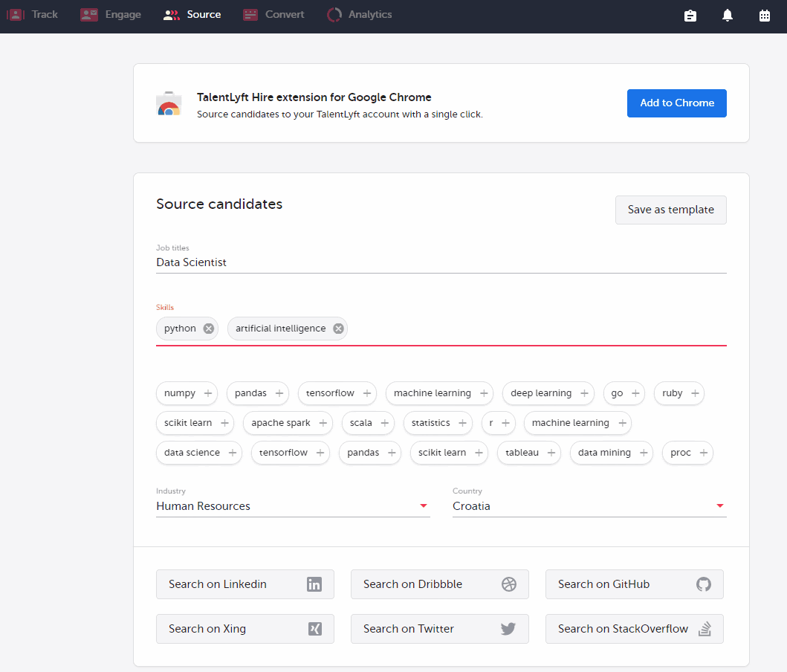Click the StackOverflow icon on its search button

pos(703,629)
